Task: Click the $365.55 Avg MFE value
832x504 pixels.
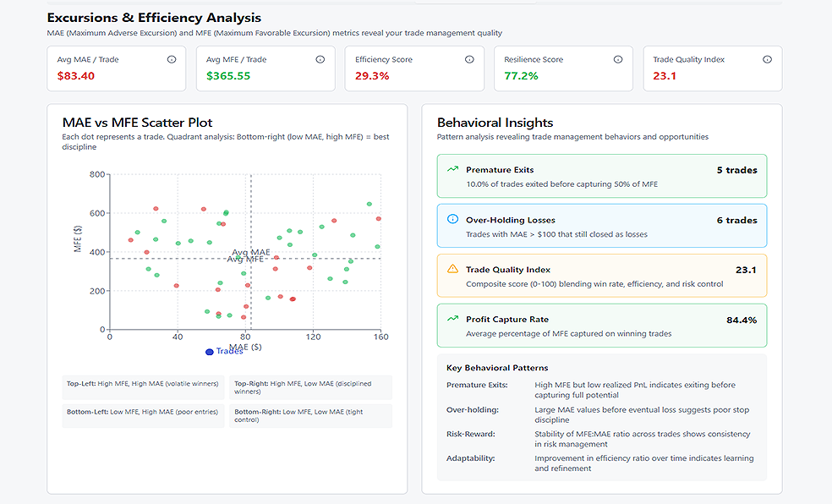Action: coord(228,76)
